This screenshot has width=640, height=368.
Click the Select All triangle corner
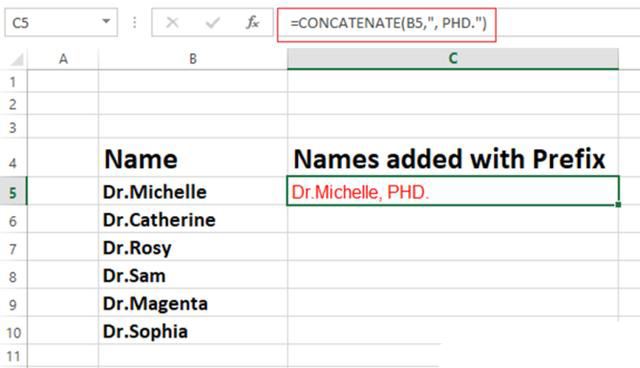(16, 60)
